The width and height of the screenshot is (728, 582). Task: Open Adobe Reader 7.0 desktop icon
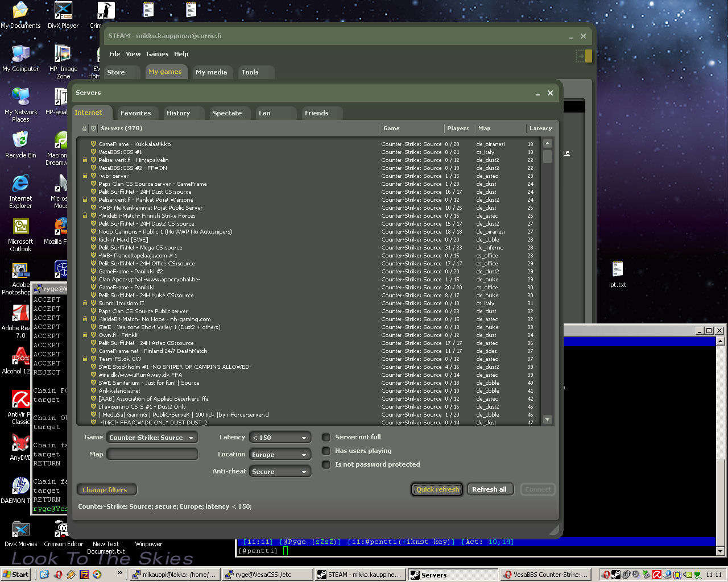coord(17,321)
